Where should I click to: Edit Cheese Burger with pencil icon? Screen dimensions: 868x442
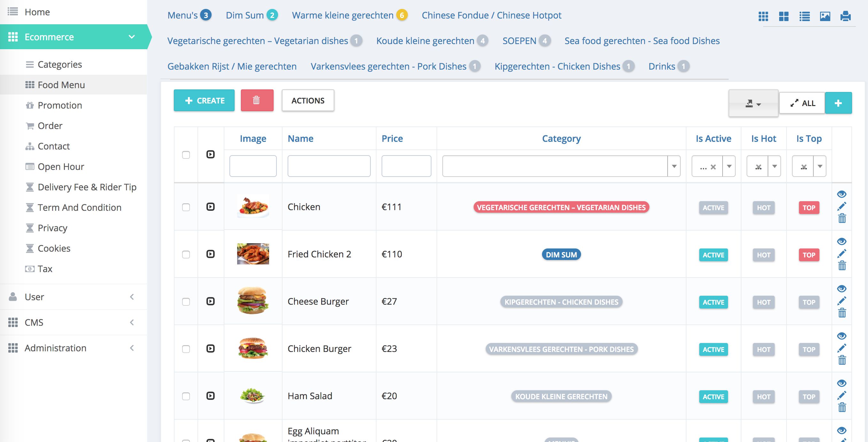point(841,301)
